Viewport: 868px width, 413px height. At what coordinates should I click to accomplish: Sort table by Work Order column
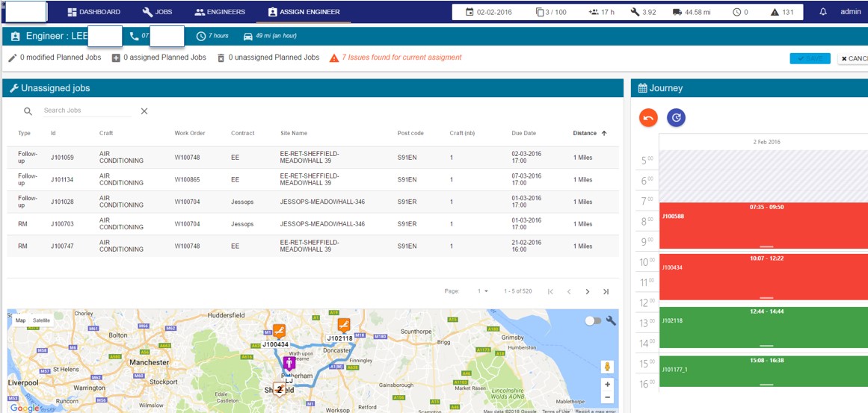[190, 133]
